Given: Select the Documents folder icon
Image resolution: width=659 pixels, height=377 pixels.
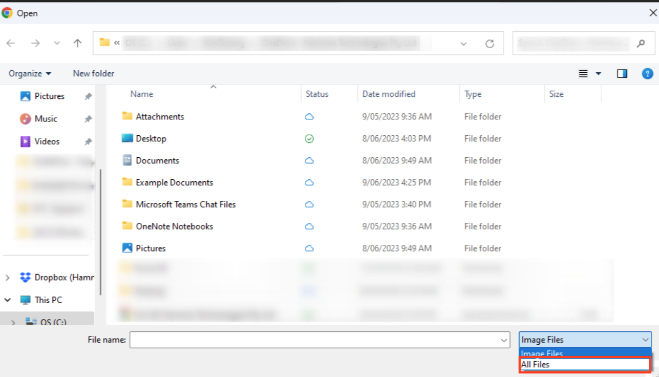Looking at the screenshot, I should pos(127,160).
